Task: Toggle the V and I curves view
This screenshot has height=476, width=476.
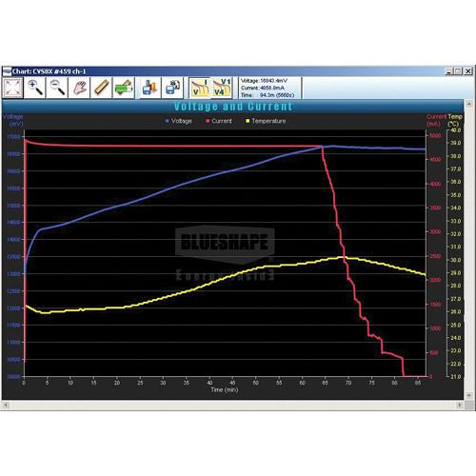Action: pos(200,88)
